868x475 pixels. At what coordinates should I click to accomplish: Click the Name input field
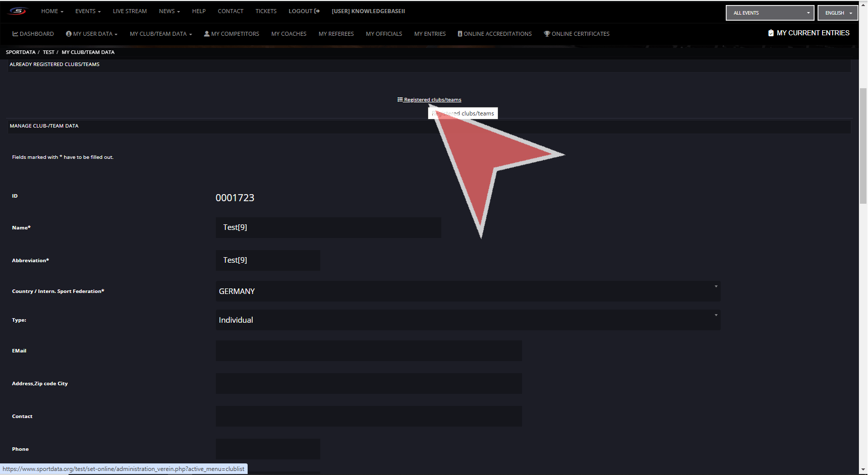(x=328, y=227)
